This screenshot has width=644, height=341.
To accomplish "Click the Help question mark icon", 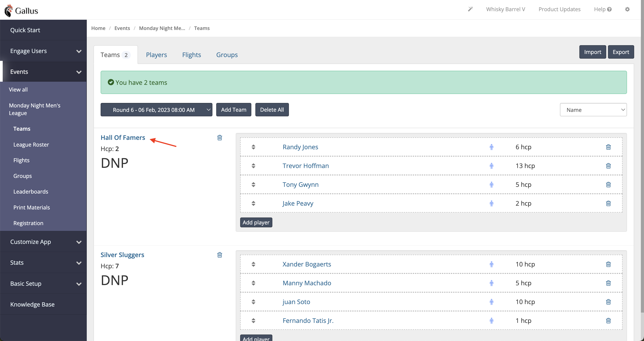I will pyautogui.click(x=609, y=9).
